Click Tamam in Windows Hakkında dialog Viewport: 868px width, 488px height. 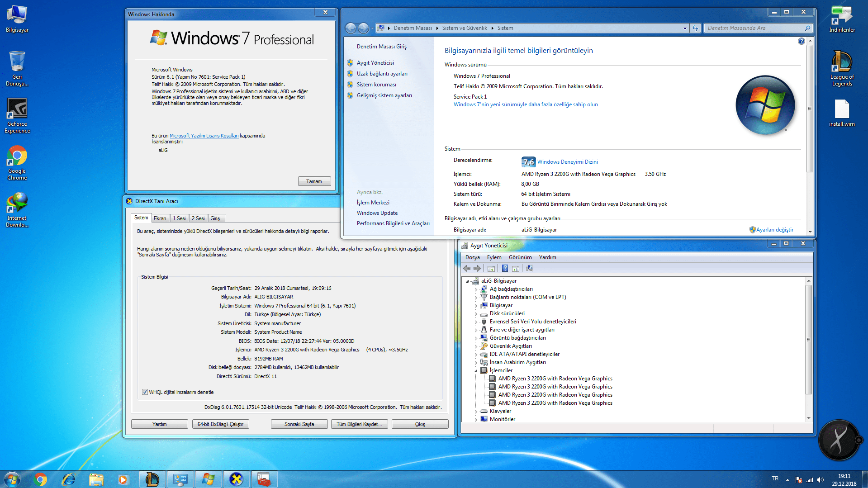point(314,181)
